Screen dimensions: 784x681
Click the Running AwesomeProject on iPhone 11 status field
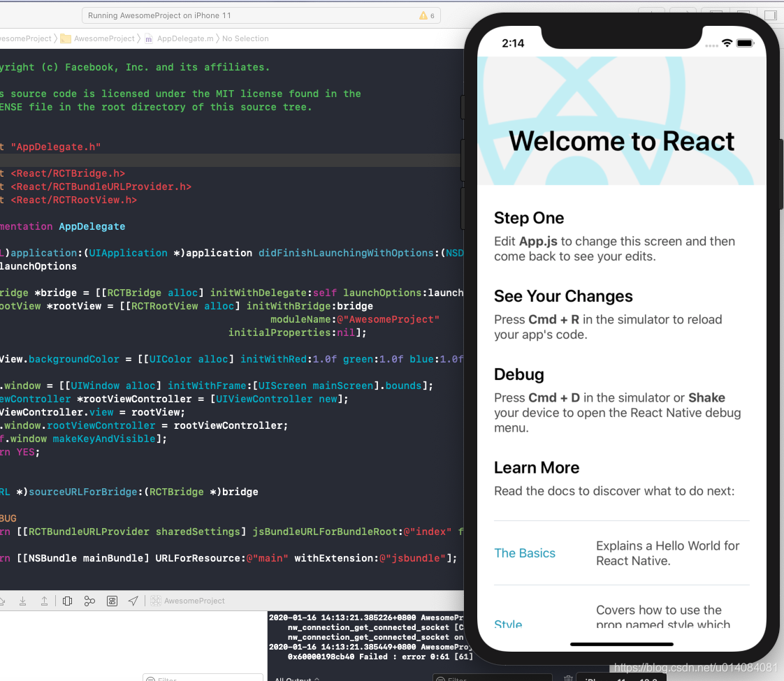pyautogui.click(x=261, y=15)
